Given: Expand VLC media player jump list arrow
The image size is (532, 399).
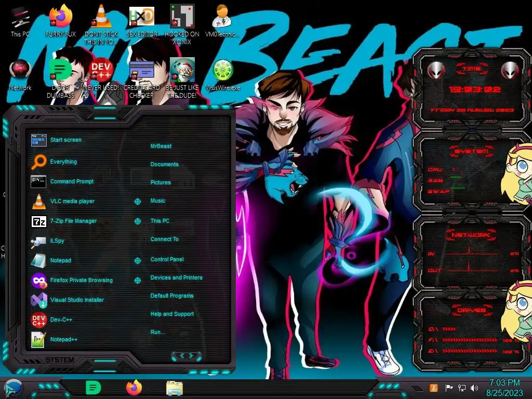Looking at the screenshot, I should pyautogui.click(x=137, y=201).
